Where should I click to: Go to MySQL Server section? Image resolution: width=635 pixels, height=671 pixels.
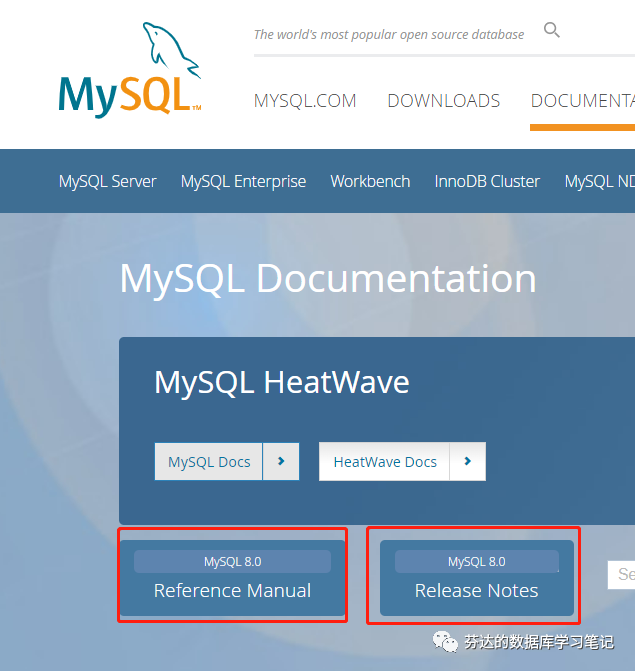tap(107, 181)
